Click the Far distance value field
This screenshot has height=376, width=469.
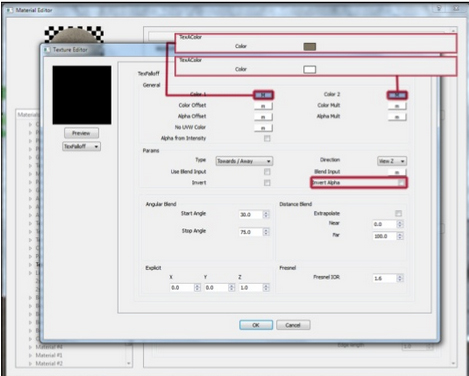coord(385,236)
